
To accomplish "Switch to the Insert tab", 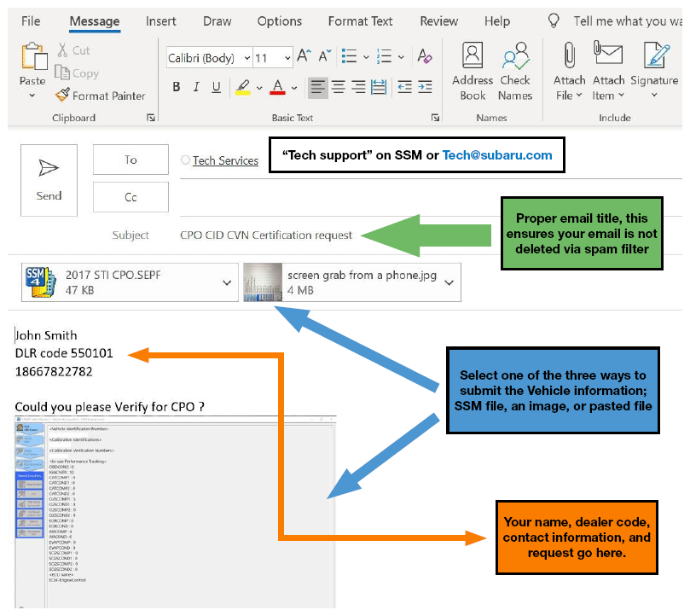I will pyautogui.click(x=161, y=21).
